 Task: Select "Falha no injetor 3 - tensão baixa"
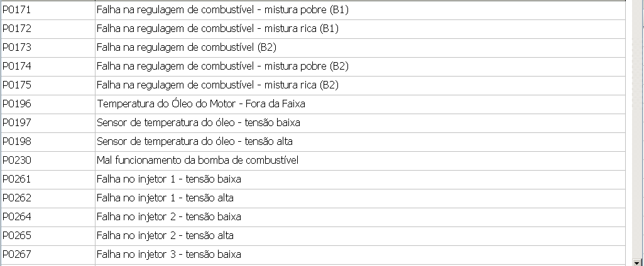169,255
